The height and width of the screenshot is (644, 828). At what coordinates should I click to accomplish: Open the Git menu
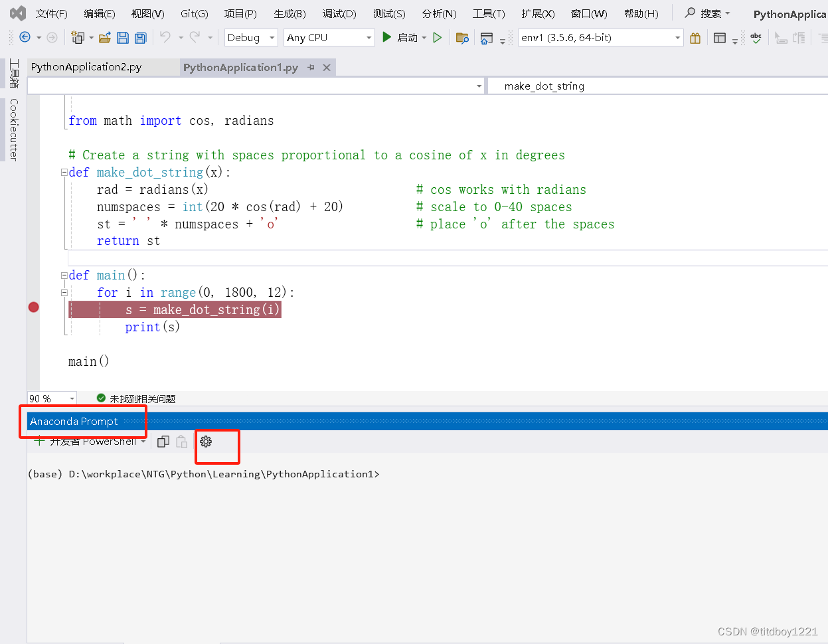pos(193,13)
